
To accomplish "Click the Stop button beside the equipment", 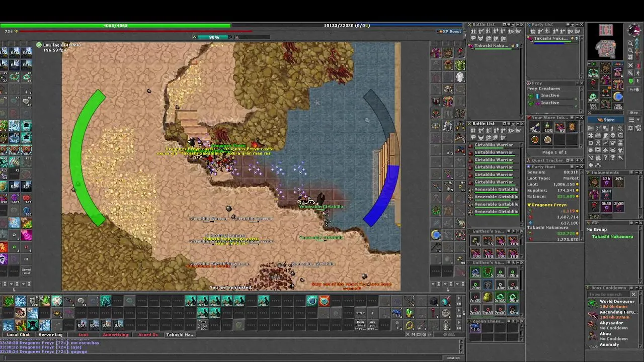I will (634, 112).
